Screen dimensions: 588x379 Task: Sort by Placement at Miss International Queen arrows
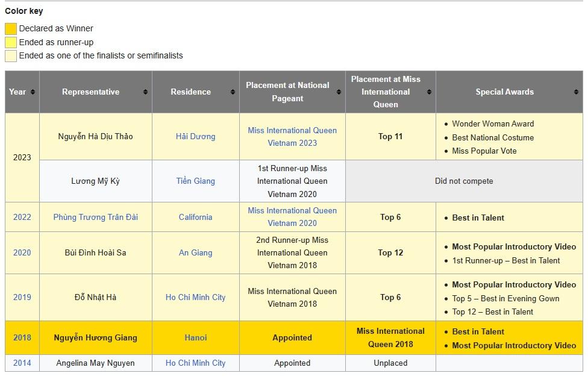tap(429, 92)
